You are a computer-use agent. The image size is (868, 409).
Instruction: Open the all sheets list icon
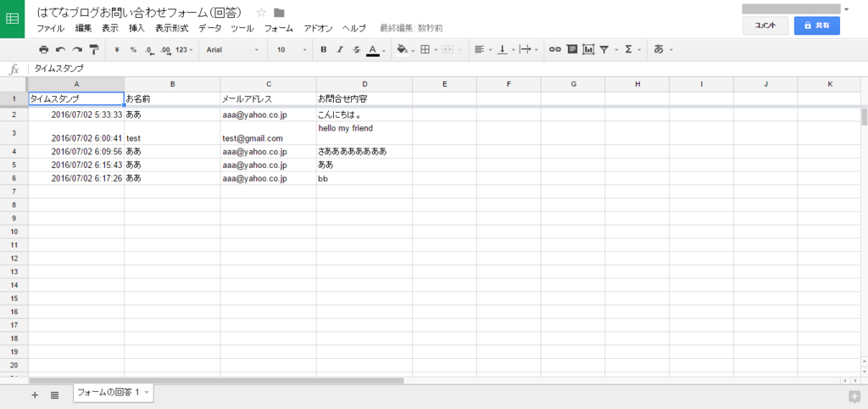54,395
